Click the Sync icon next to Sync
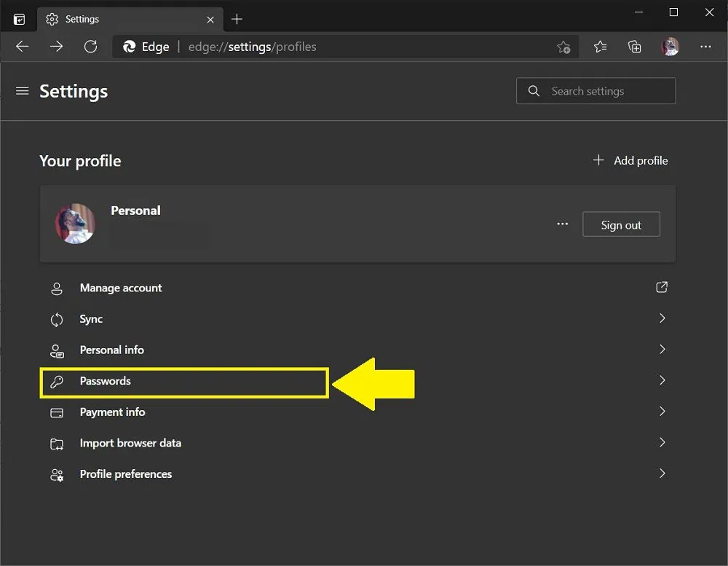The image size is (728, 566). tap(57, 318)
